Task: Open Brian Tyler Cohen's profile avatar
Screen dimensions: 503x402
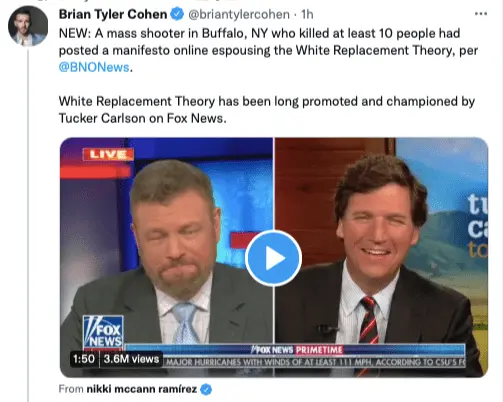Action: point(28,26)
